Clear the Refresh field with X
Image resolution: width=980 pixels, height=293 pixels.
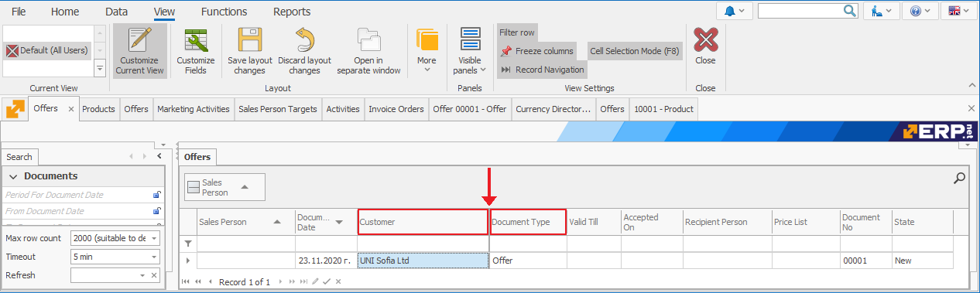[x=153, y=275]
